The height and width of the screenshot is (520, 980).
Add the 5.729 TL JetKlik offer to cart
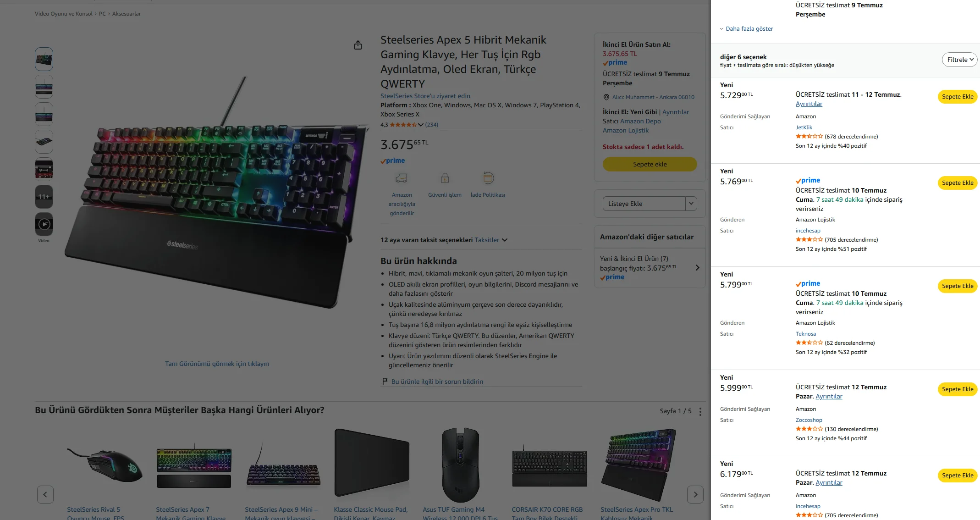pyautogui.click(x=958, y=97)
